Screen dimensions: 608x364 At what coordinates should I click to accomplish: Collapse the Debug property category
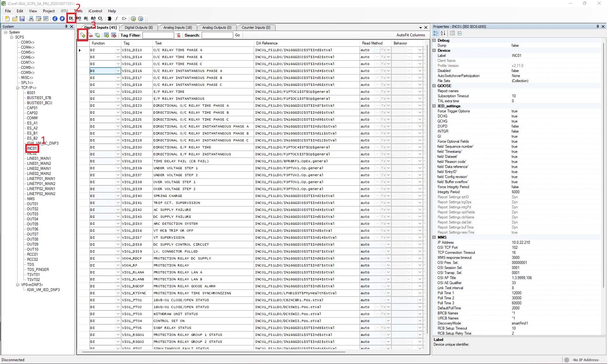pyautogui.click(x=434, y=40)
